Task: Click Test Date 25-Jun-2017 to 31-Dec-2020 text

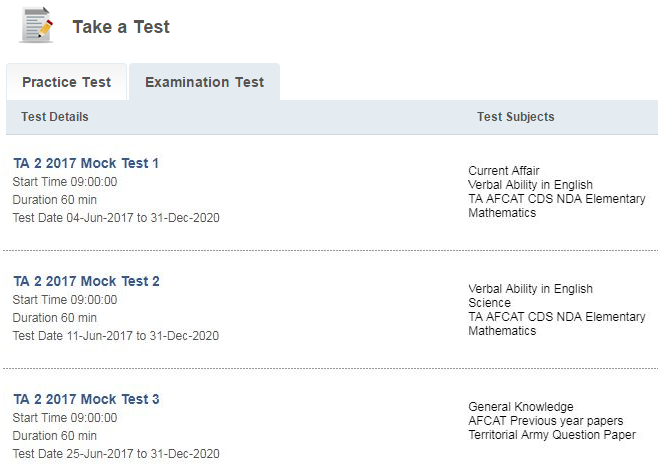Action: click(116, 454)
